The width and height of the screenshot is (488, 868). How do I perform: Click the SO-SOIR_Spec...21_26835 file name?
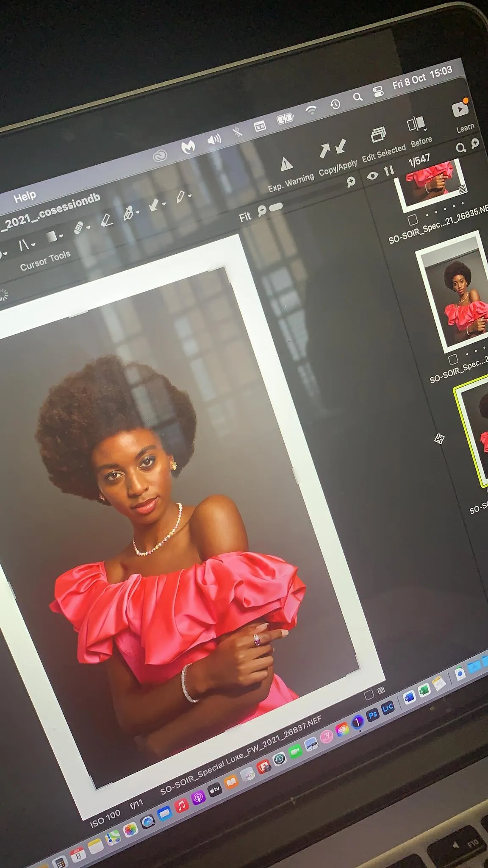click(438, 224)
